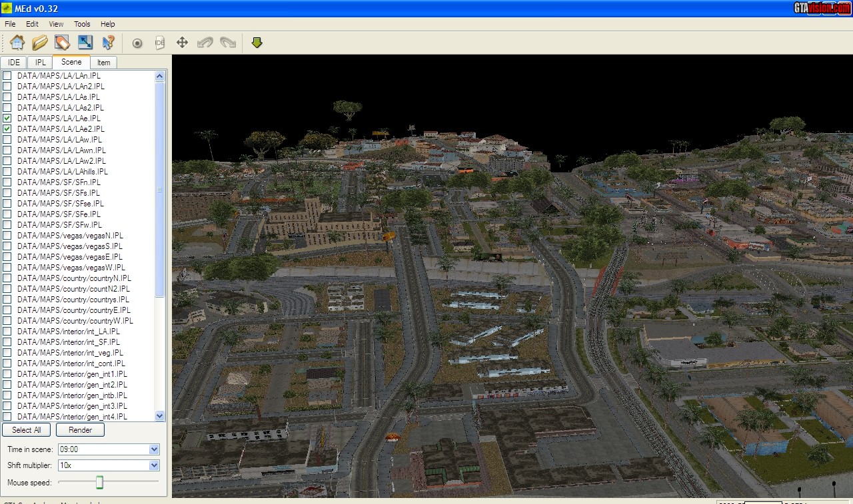Click the Select All button

(27, 430)
